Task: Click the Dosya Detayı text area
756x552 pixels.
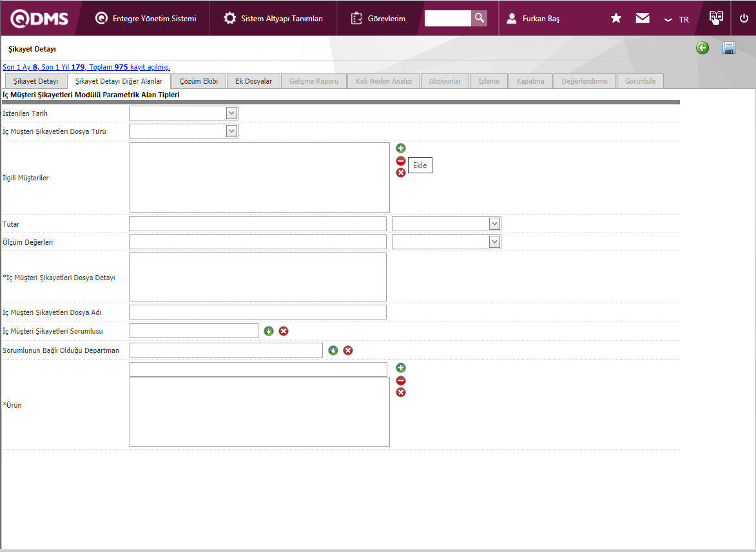Action: point(257,277)
